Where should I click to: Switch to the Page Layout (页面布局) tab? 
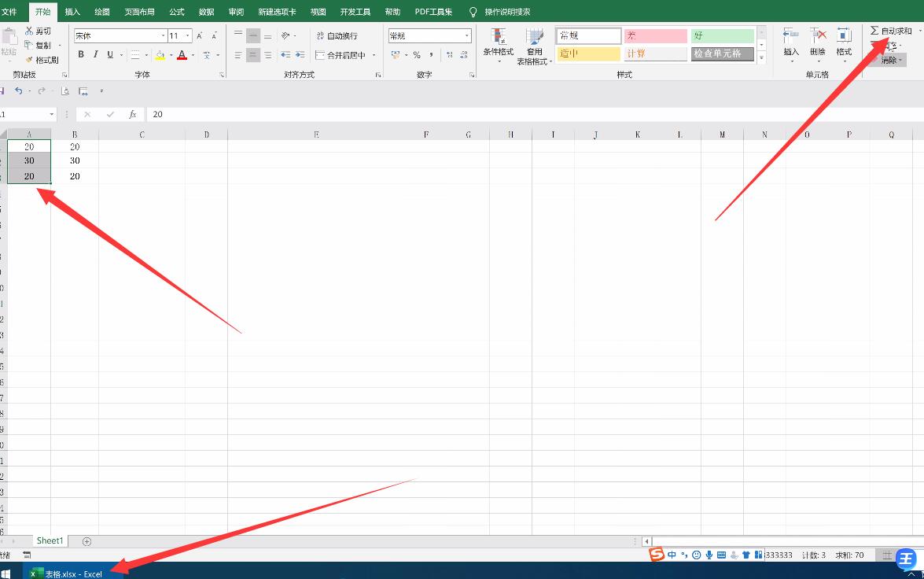click(x=140, y=12)
